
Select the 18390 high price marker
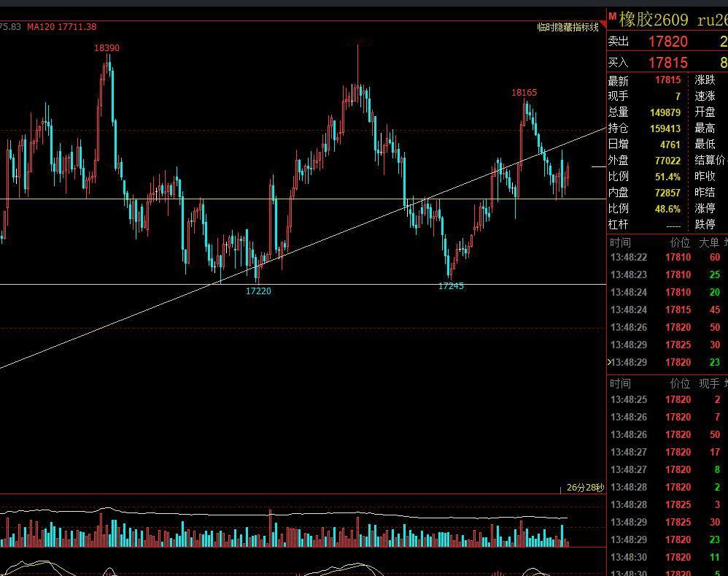point(107,48)
